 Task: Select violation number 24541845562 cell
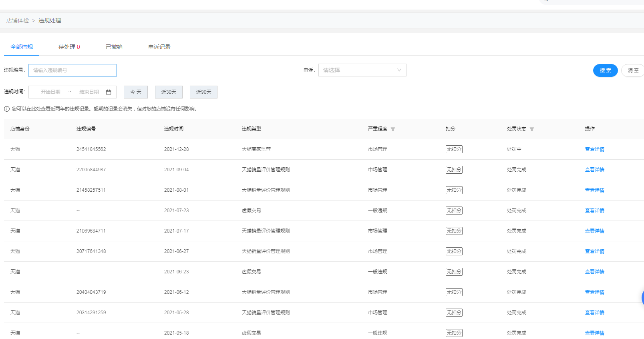pyautogui.click(x=91, y=149)
